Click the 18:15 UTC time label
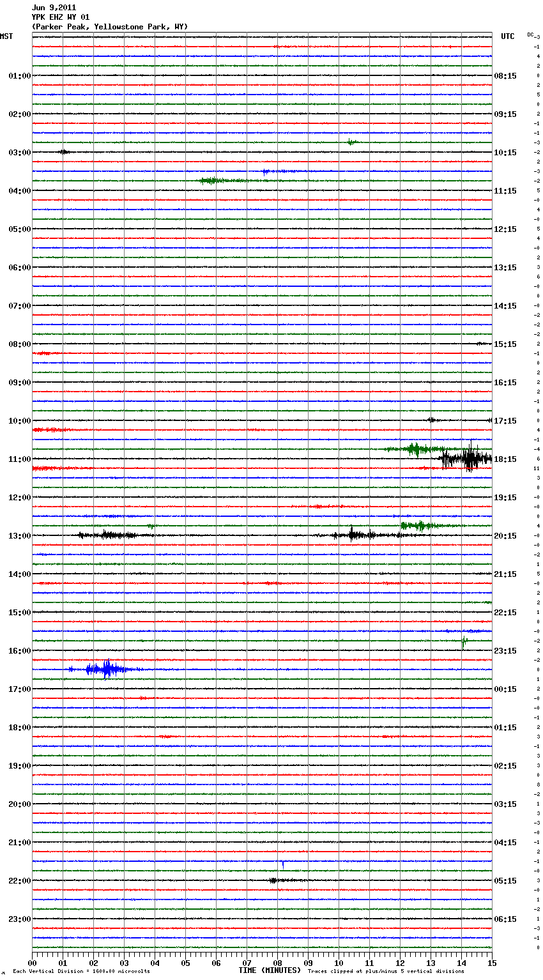 pyautogui.click(x=505, y=459)
